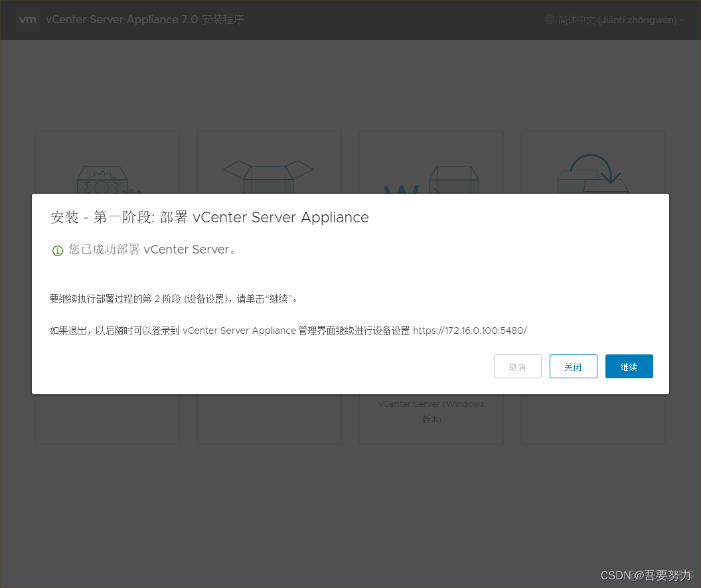Screen dimensions: 701x588
Task: Open the management URL https://172.16.0.100:5480/
Action: 470,331
